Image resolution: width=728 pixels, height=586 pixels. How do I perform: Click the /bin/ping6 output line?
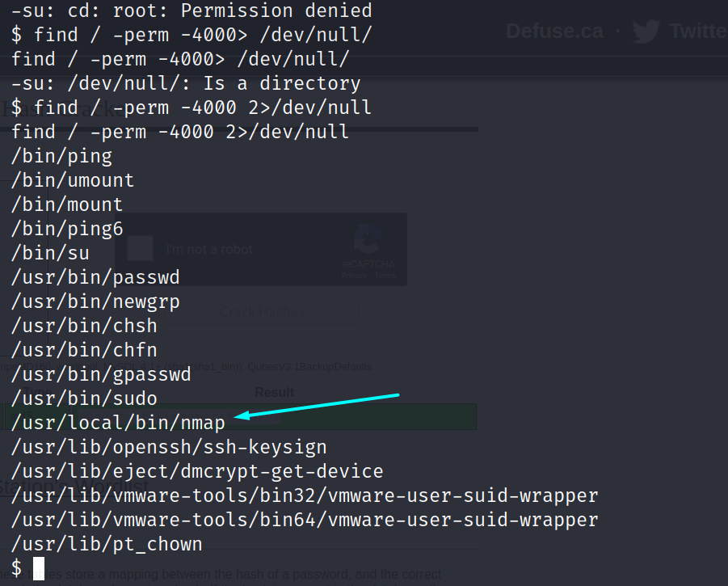click(67, 229)
